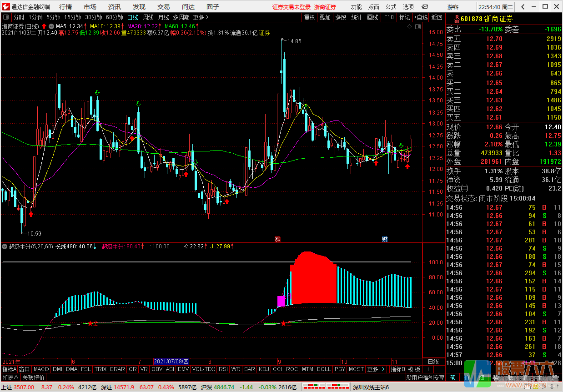This screenshot has height=392, width=563.
Task: Click the rightmost red buy arrow in November
Action: 407,166
